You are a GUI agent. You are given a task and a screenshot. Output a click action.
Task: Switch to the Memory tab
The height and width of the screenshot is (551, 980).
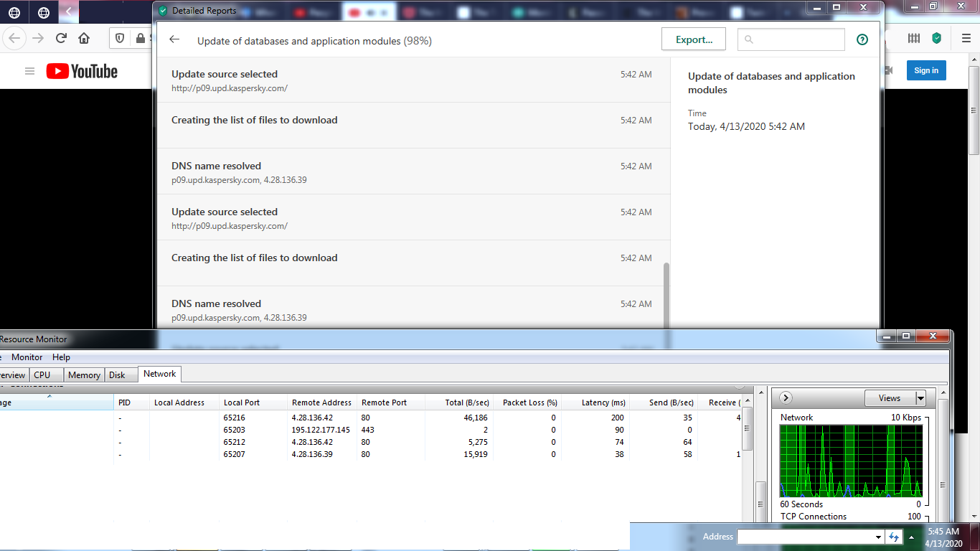(84, 375)
